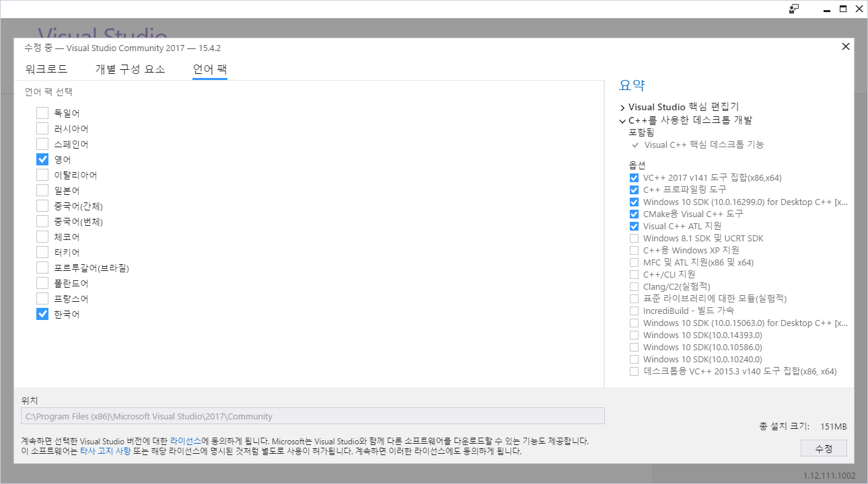868x484 pixels.
Task: Check Windows 10 SDK(10.0.10240.0) option
Action: [634, 360]
